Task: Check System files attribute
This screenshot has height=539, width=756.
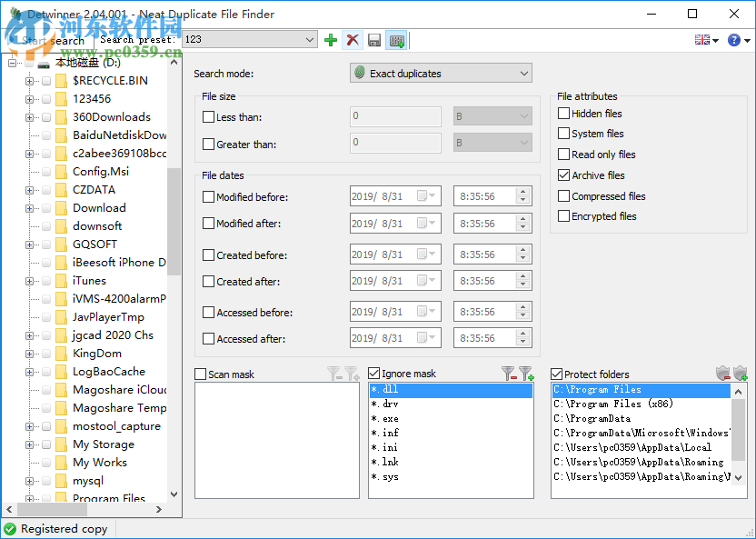Action: click(x=563, y=134)
